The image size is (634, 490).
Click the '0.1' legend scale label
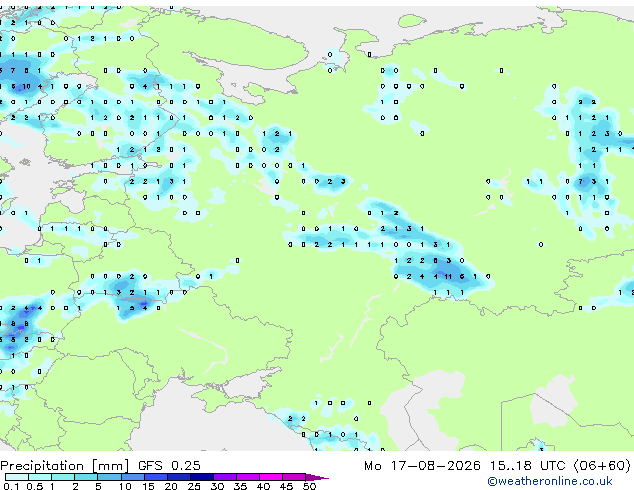tap(11, 486)
